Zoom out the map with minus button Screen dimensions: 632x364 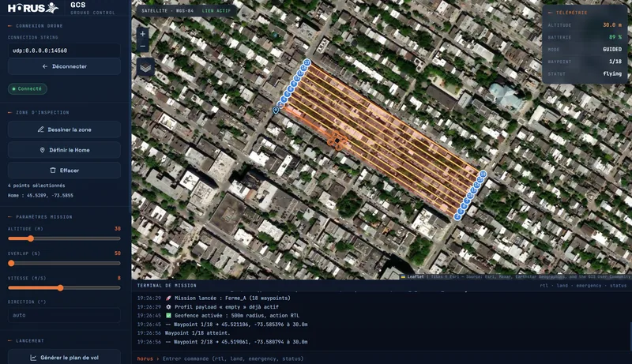pyautogui.click(x=143, y=47)
